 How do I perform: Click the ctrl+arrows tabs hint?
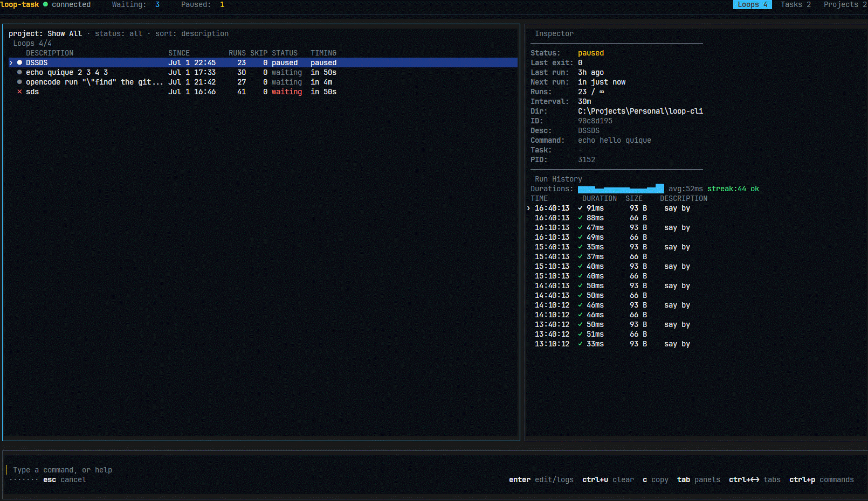coord(755,479)
